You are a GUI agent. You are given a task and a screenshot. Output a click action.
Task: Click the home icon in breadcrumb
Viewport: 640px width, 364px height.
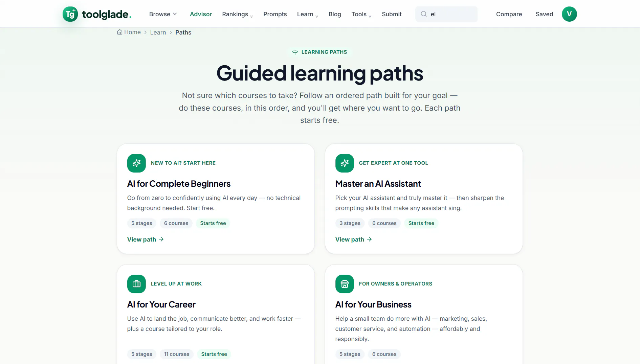119,32
